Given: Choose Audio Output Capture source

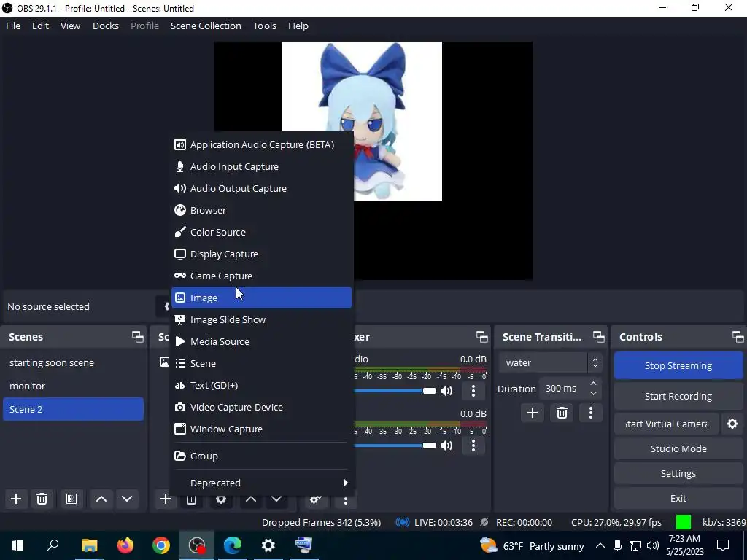Looking at the screenshot, I should click(x=261, y=188).
